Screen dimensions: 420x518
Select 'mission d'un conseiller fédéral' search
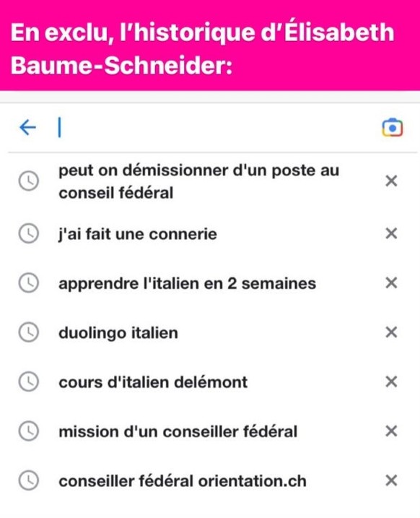(178, 431)
